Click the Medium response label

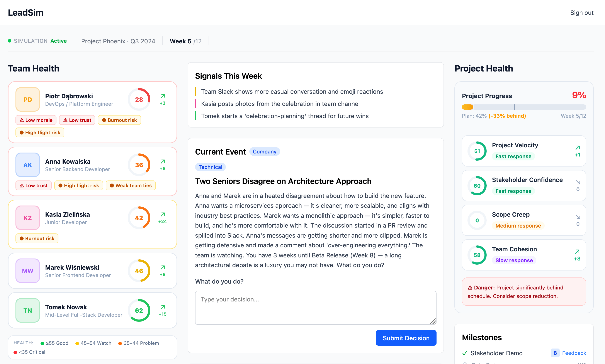point(518,225)
